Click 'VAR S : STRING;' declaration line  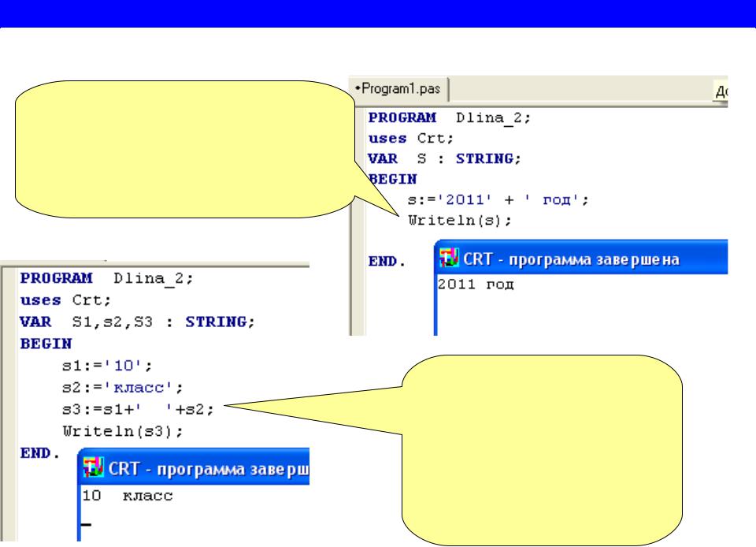point(444,158)
